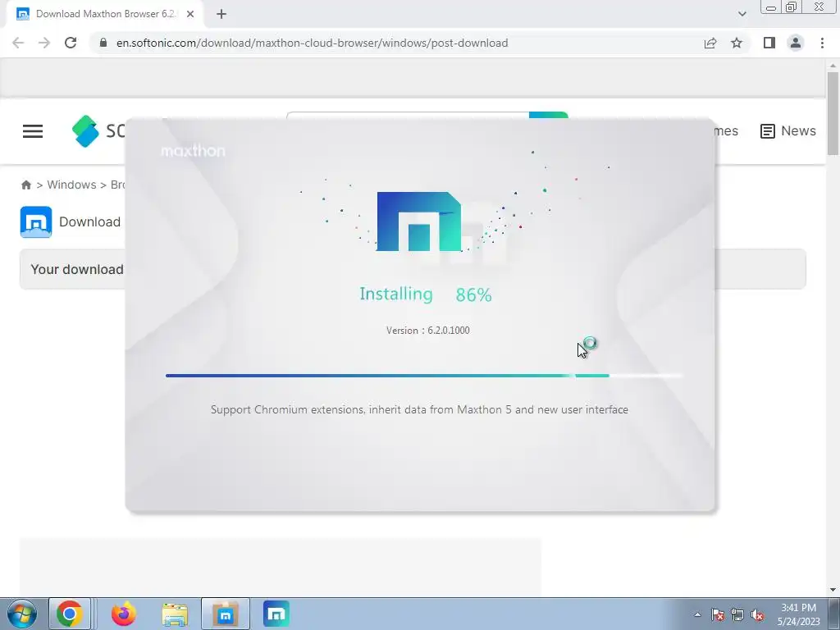Click the muted volume tray icon
This screenshot has height=630, width=840.
click(x=757, y=614)
